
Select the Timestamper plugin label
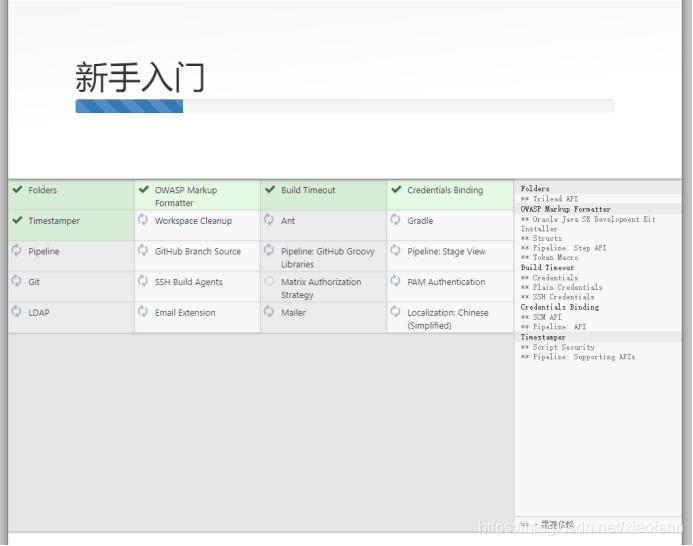click(x=54, y=221)
